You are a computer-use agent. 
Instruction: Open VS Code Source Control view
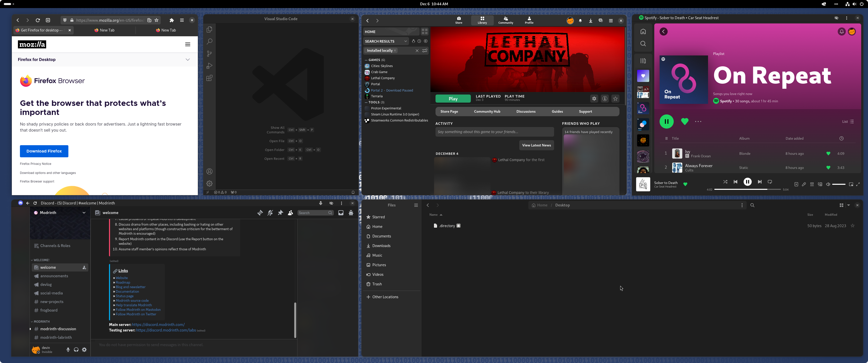(209, 53)
